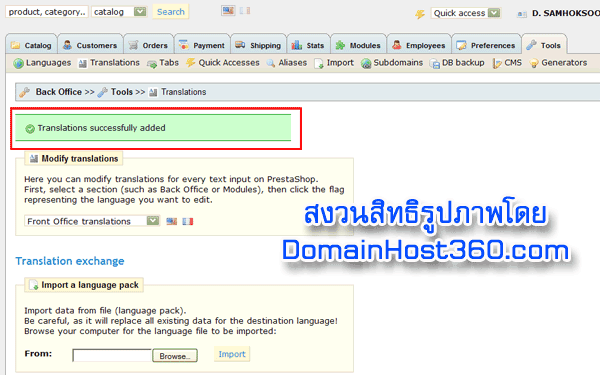Click the DB backup disk icon

click(x=435, y=64)
